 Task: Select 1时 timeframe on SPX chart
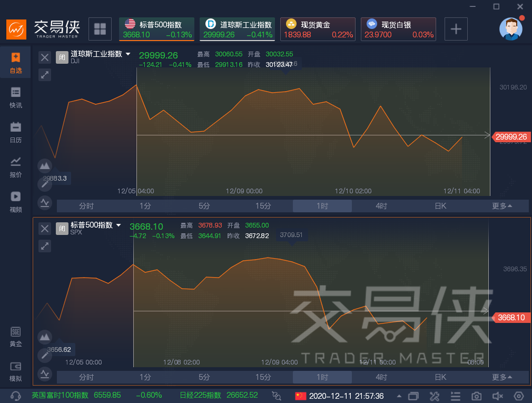322,377
